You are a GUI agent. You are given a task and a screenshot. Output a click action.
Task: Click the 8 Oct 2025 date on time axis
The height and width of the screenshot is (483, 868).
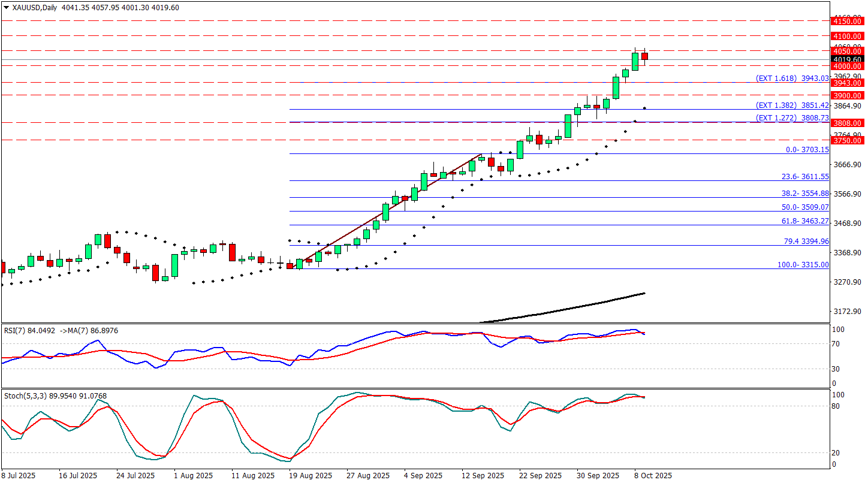653,476
